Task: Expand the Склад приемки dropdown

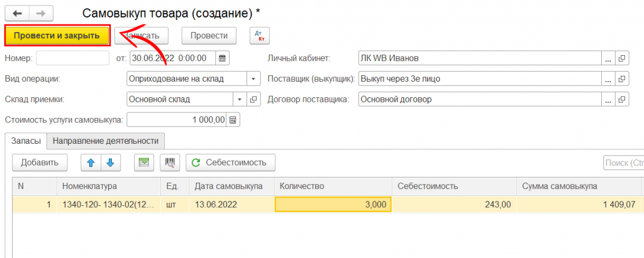Action: [x=240, y=99]
